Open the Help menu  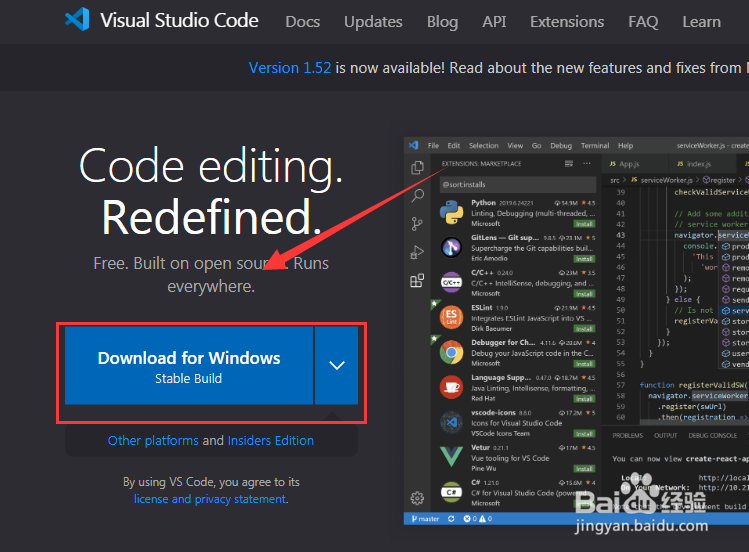pos(625,146)
